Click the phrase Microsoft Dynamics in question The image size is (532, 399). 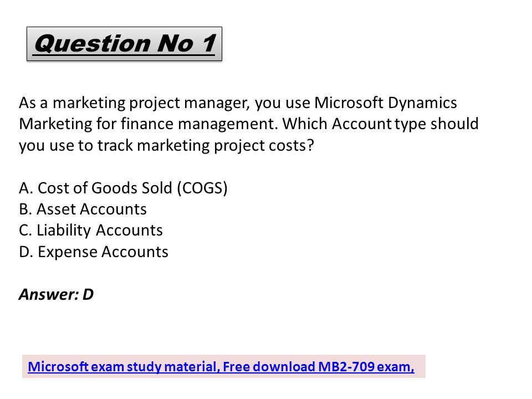386,103
